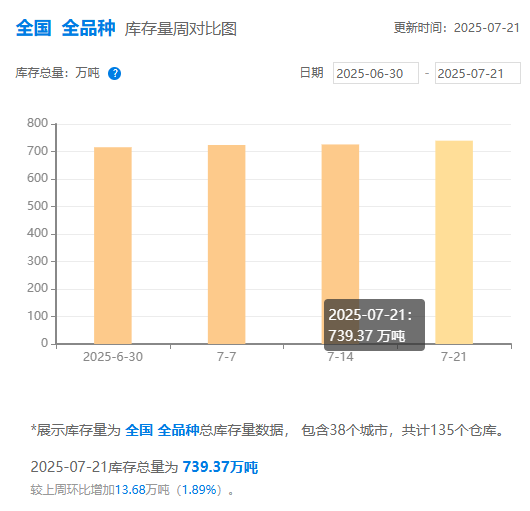Viewport: 530px width, 511px height.
Task: Select the 全国 region link in title
Action: (33, 28)
